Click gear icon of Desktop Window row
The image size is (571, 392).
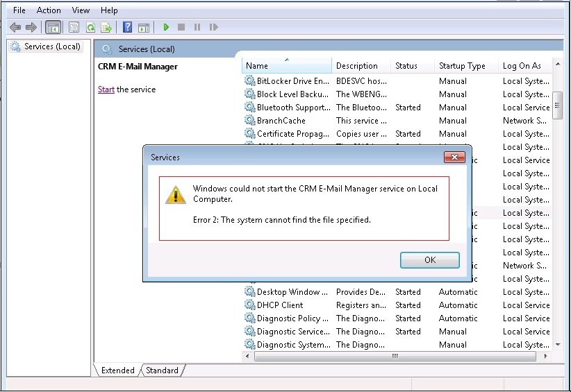coord(249,291)
